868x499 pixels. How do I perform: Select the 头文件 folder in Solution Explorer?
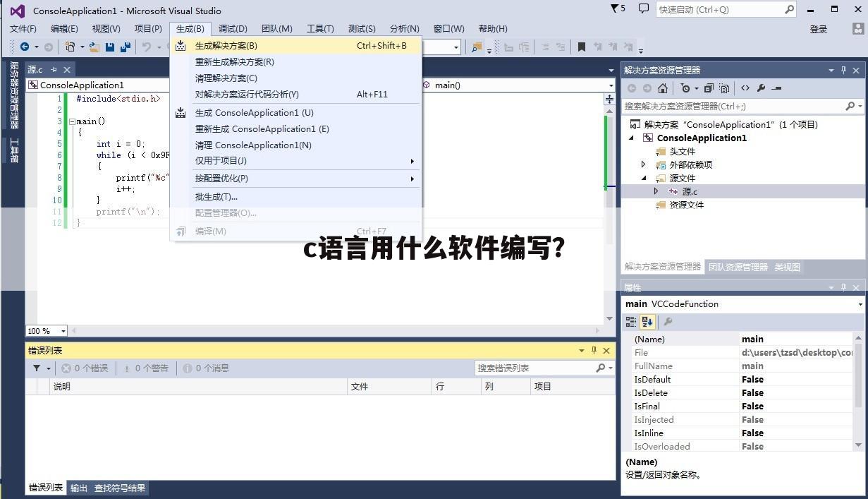pyautogui.click(x=682, y=151)
